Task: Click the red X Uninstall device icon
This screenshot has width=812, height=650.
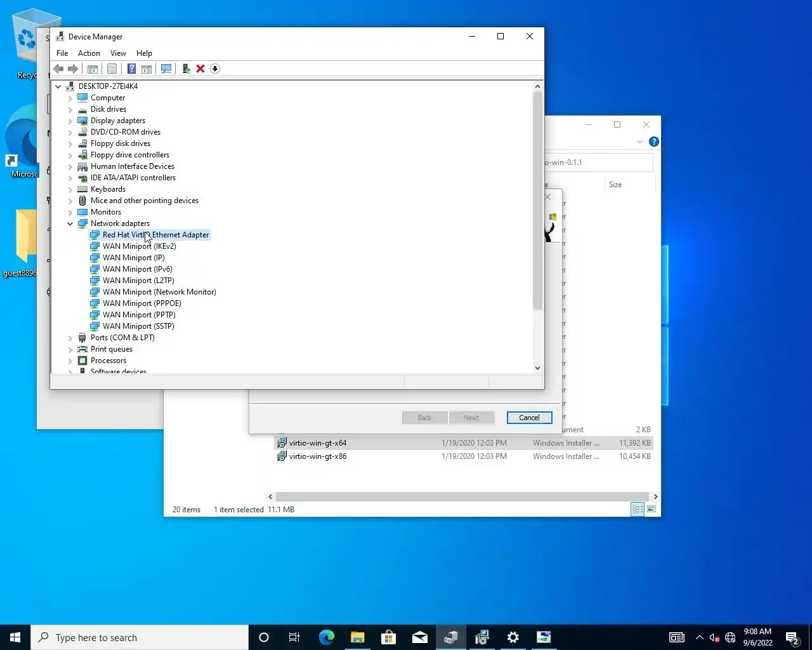Action: pyautogui.click(x=200, y=69)
